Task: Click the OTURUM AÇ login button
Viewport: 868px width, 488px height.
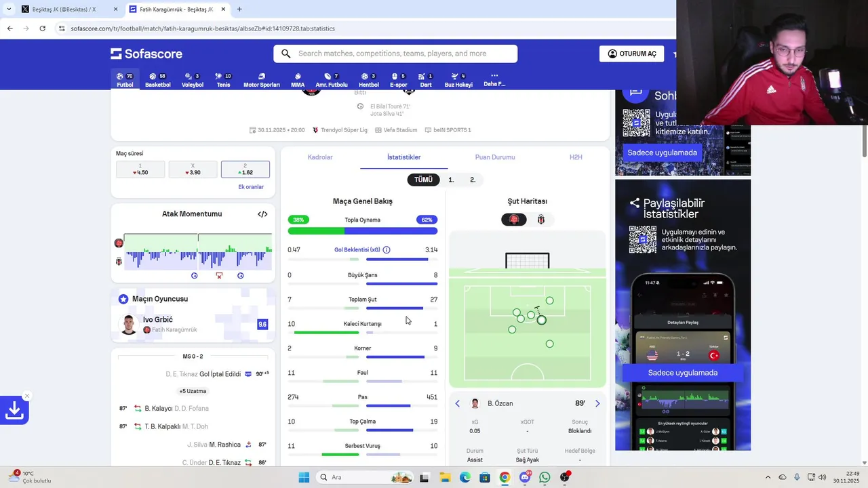Action: [631, 54]
